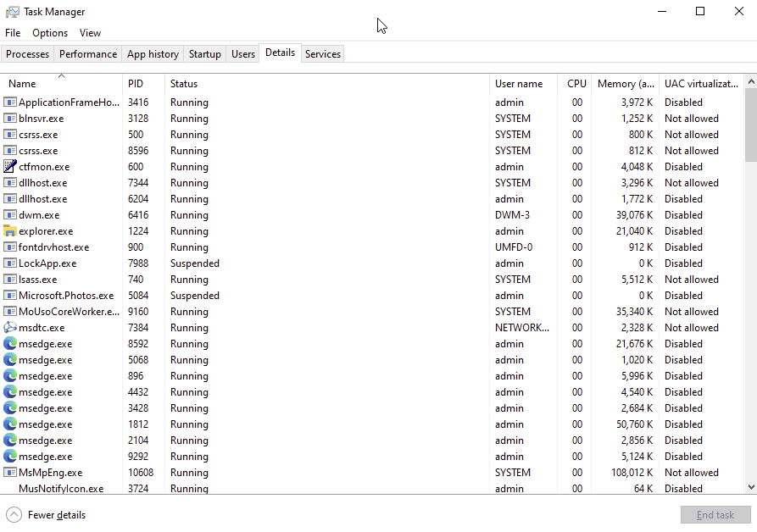Screen dimensions: 757x532
Task: Click the scrollbar up arrow
Action: tap(751, 81)
